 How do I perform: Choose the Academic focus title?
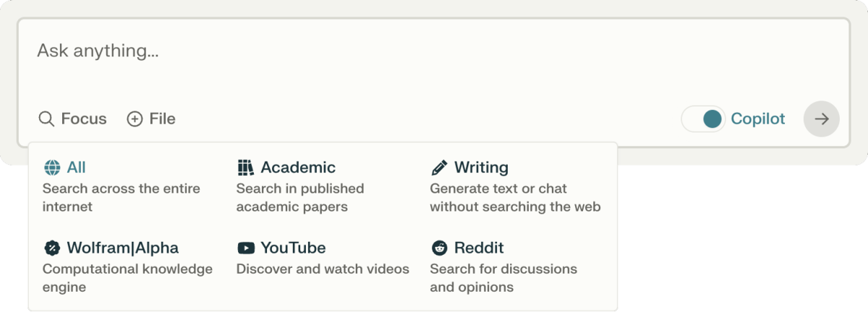298,168
